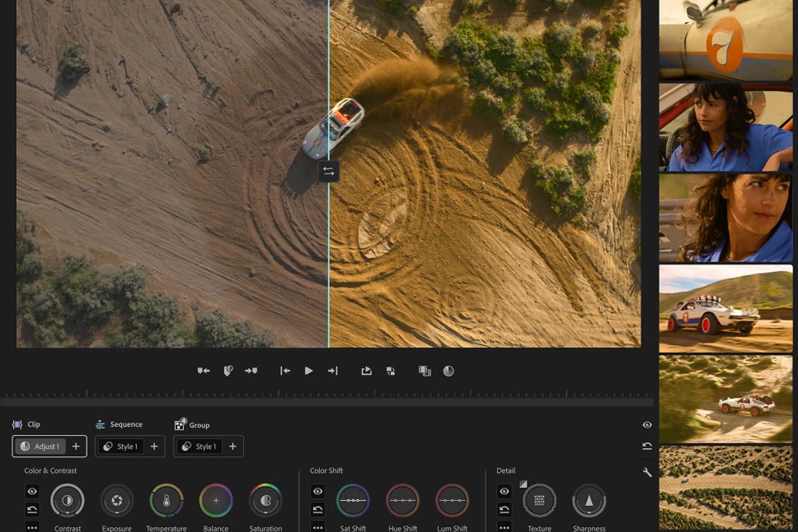Reset the Color Shift section

click(x=318, y=509)
